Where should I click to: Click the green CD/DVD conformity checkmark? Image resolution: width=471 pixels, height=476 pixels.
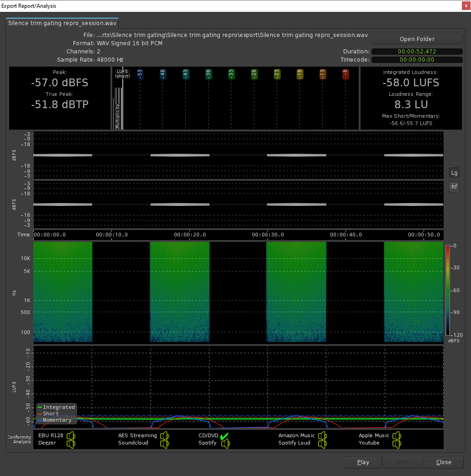click(x=224, y=435)
